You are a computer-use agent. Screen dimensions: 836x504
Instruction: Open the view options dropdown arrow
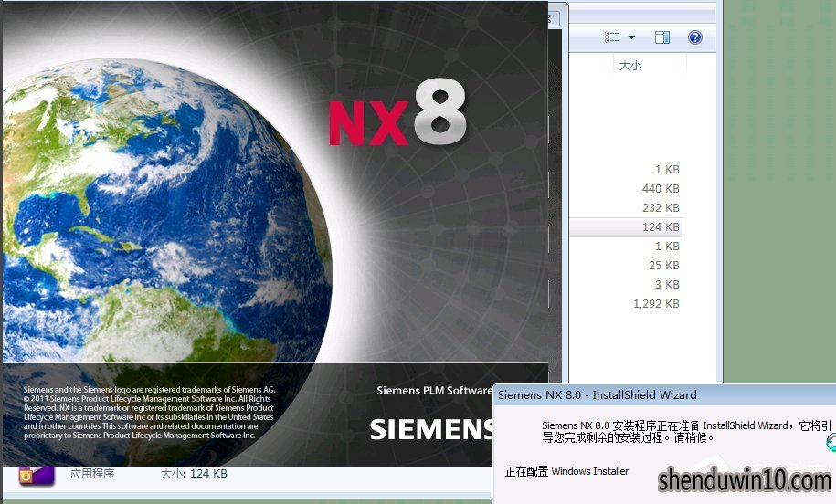632,37
